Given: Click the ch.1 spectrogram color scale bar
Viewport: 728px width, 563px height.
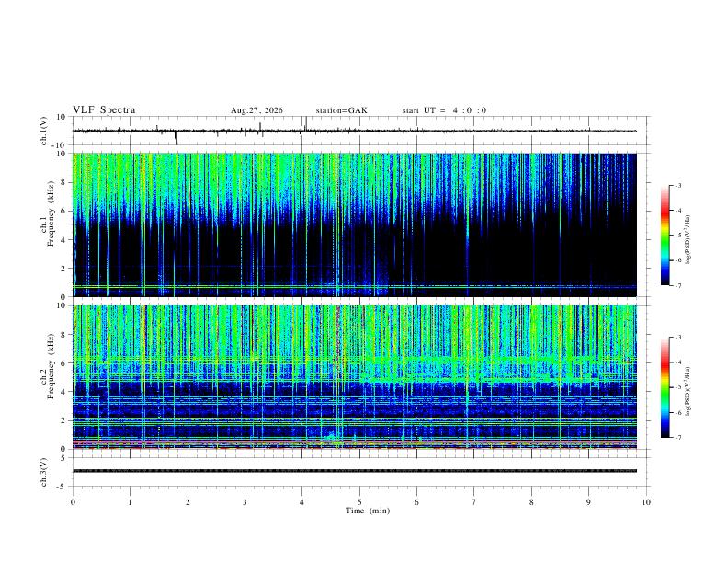Looking at the screenshot, I should click(x=665, y=236).
